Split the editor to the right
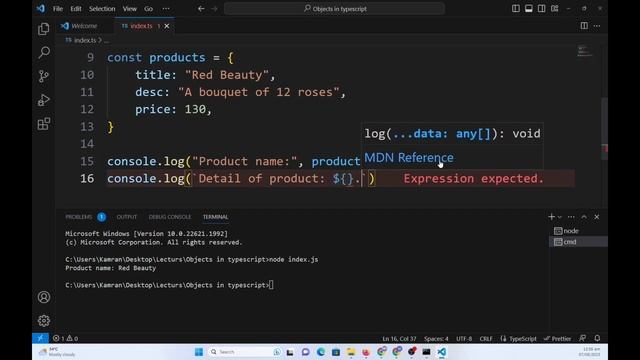 click(584, 26)
